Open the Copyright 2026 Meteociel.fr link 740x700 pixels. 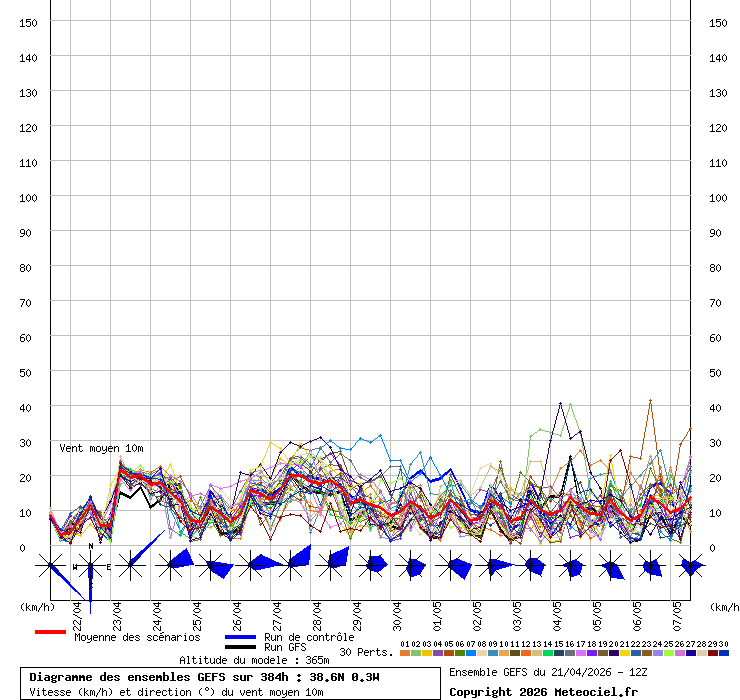543,692
